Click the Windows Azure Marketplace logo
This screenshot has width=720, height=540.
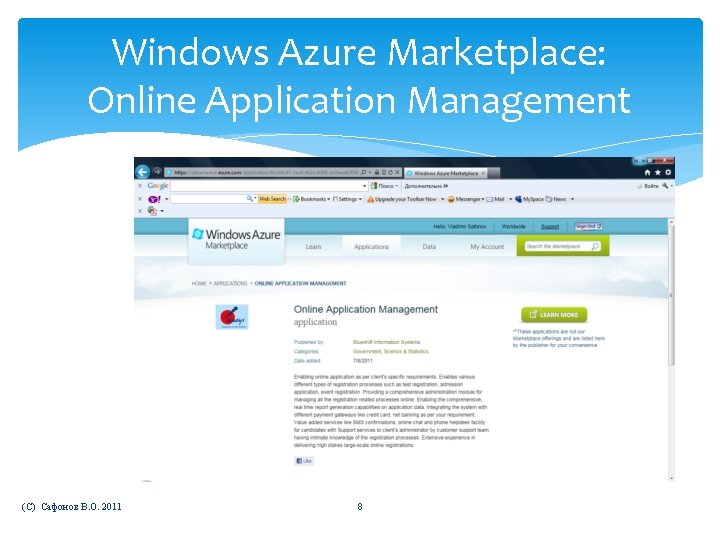coord(236,239)
